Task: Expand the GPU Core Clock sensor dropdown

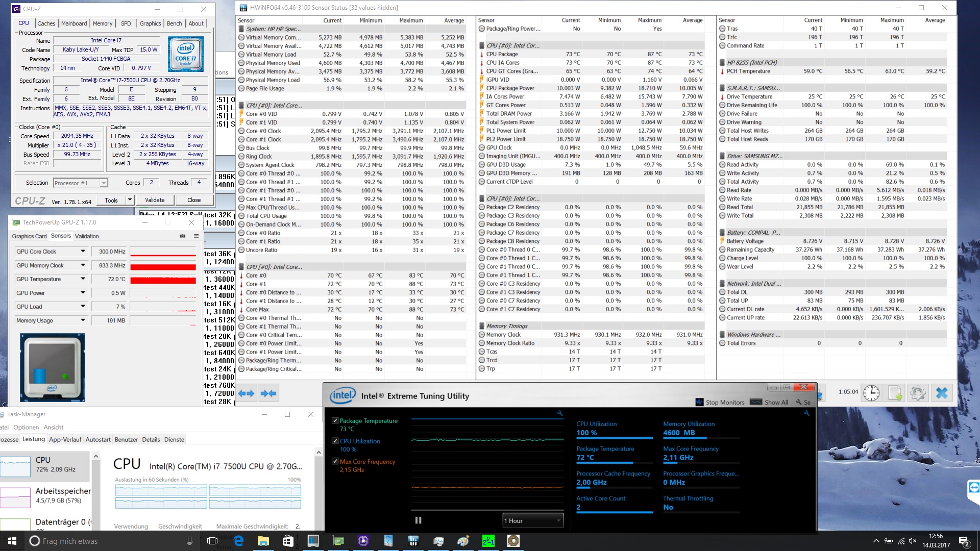Action: (x=83, y=252)
